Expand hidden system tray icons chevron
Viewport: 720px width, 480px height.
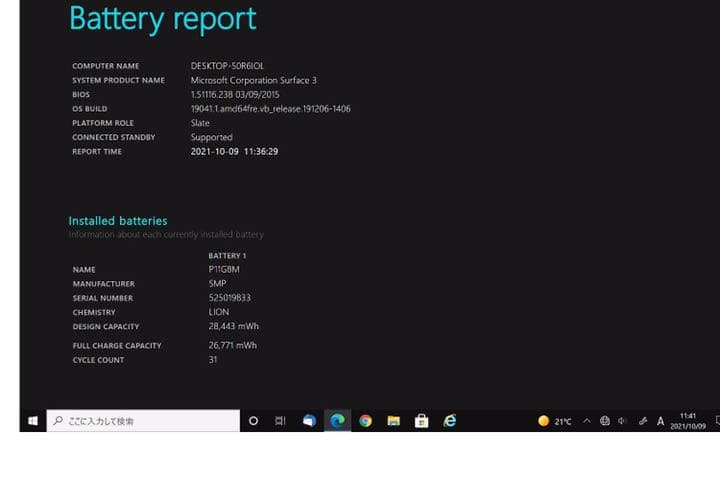coord(587,421)
